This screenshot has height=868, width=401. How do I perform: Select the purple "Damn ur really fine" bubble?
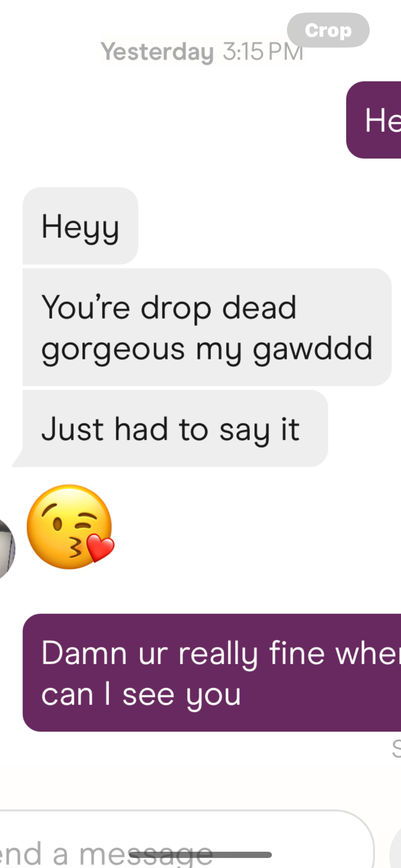[212, 672]
